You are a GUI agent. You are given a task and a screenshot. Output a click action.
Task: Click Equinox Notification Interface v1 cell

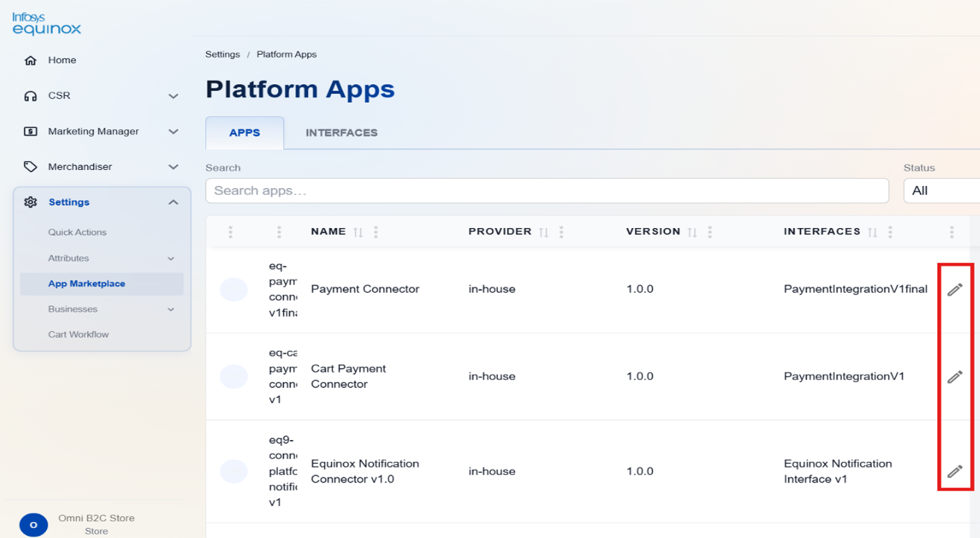tap(838, 471)
